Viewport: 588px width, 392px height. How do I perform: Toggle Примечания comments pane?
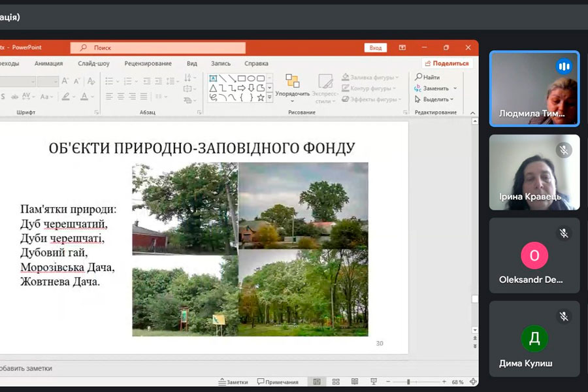pyautogui.click(x=278, y=382)
